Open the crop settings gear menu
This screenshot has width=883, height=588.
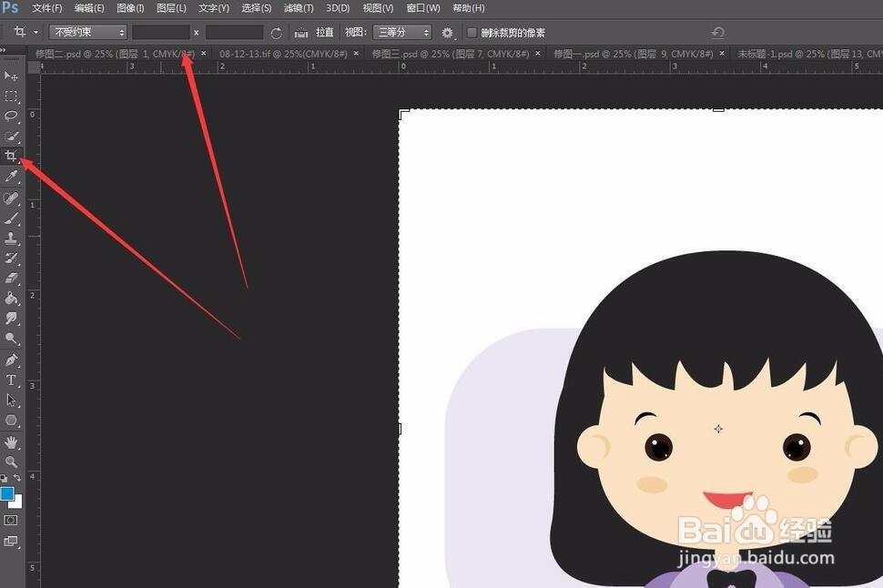point(446,32)
